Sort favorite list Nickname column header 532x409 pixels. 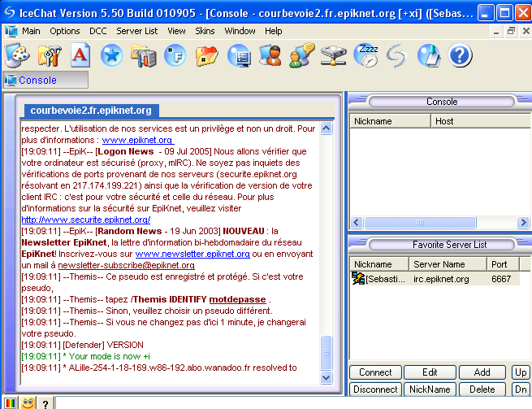click(379, 264)
